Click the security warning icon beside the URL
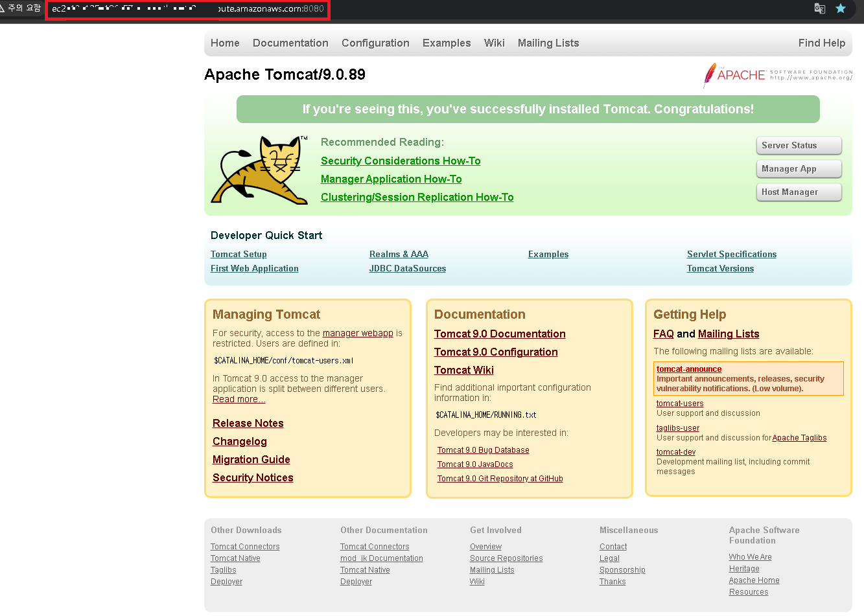The image size is (864, 616). (3, 8)
